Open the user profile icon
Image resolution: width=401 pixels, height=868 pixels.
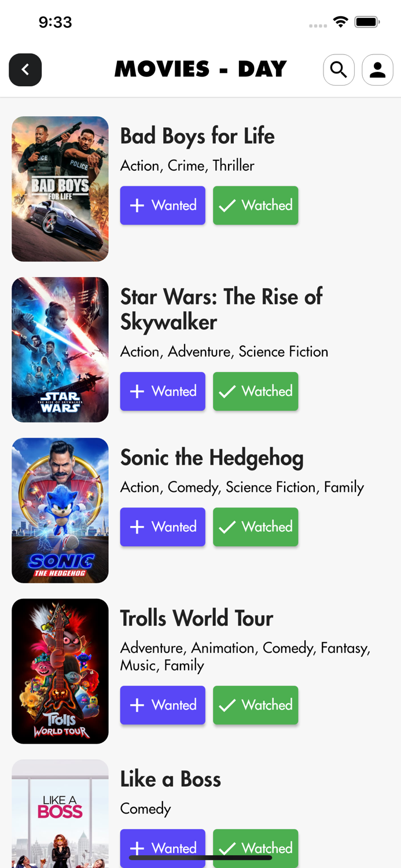[x=377, y=69]
